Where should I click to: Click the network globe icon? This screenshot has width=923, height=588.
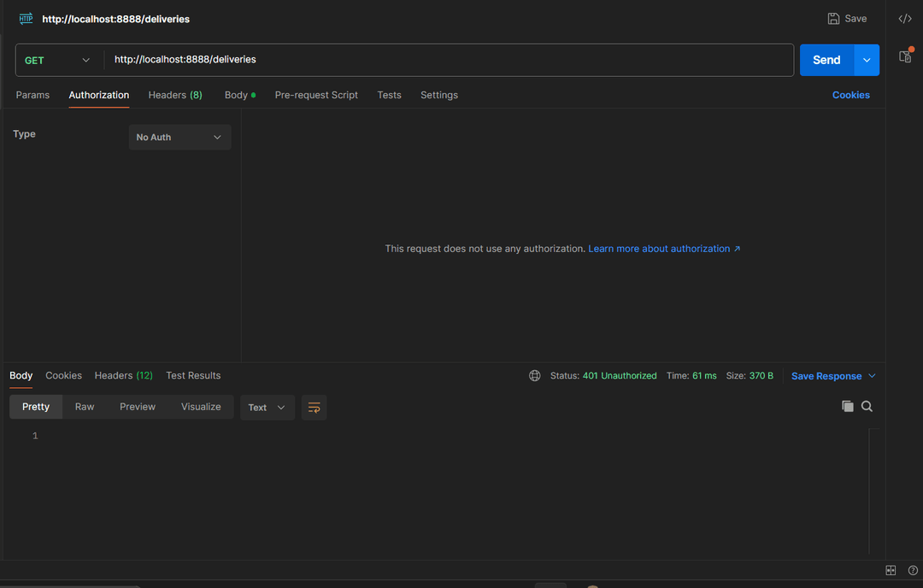(x=535, y=376)
